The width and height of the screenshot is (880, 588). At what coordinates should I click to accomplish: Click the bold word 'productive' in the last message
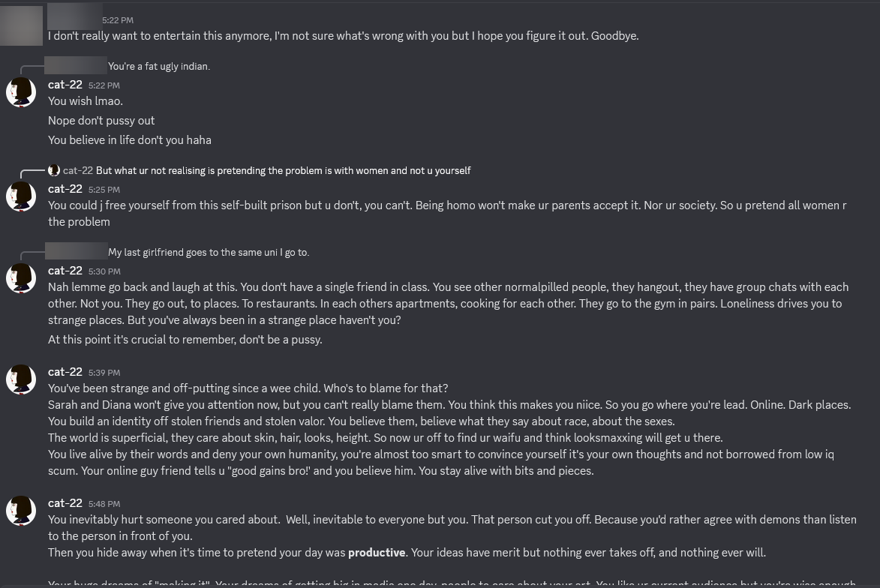point(377,553)
